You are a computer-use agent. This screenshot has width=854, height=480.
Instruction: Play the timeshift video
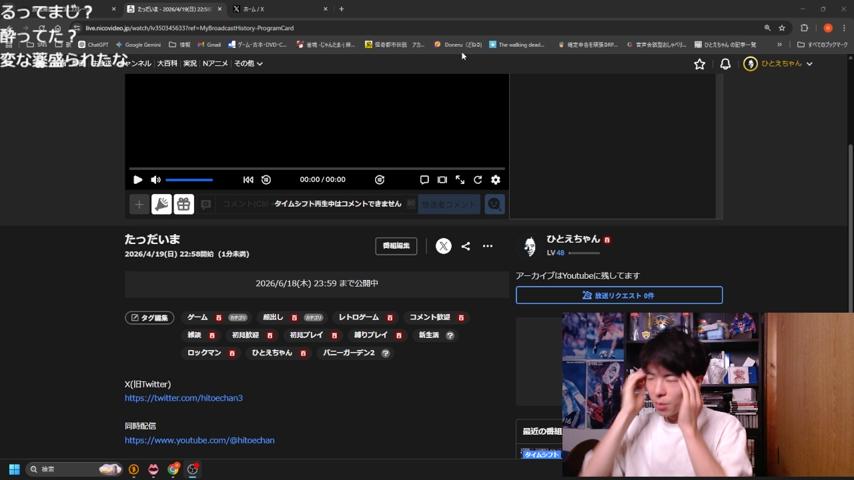click(x=138, y=180)
